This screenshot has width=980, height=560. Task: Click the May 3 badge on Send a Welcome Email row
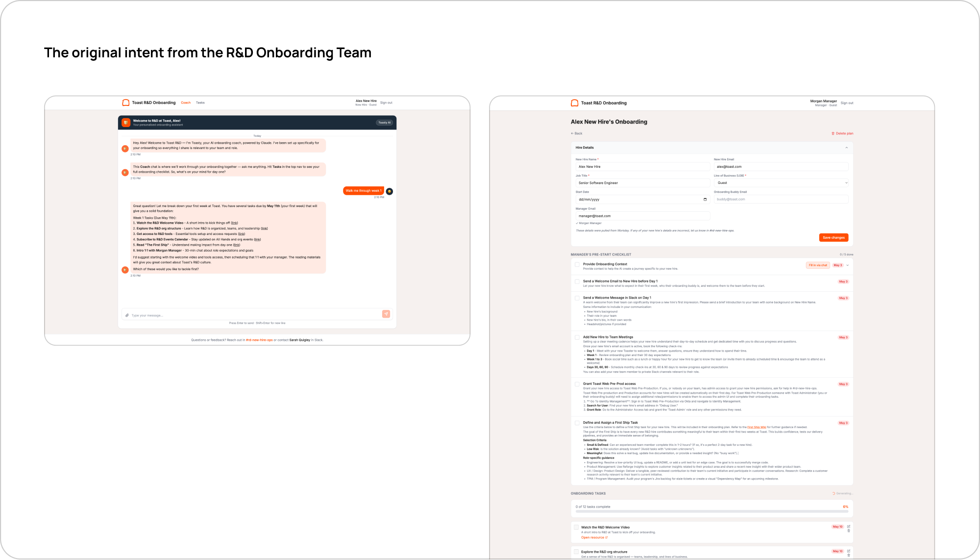pyautogui.click(x=843, y=282)
